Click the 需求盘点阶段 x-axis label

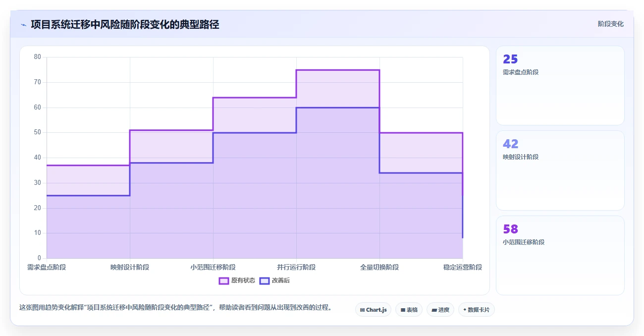(x=47, y=267)
